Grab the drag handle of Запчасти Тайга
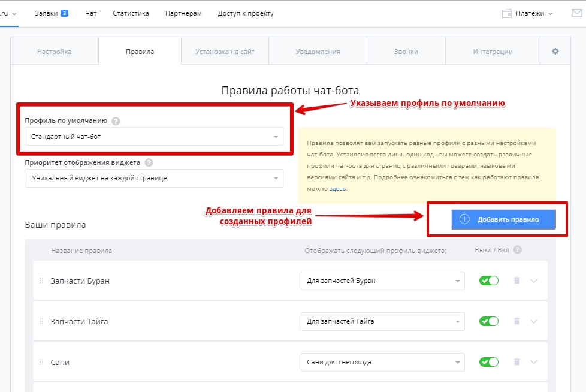This screenshot has height=392, width=586. point(41,321)
